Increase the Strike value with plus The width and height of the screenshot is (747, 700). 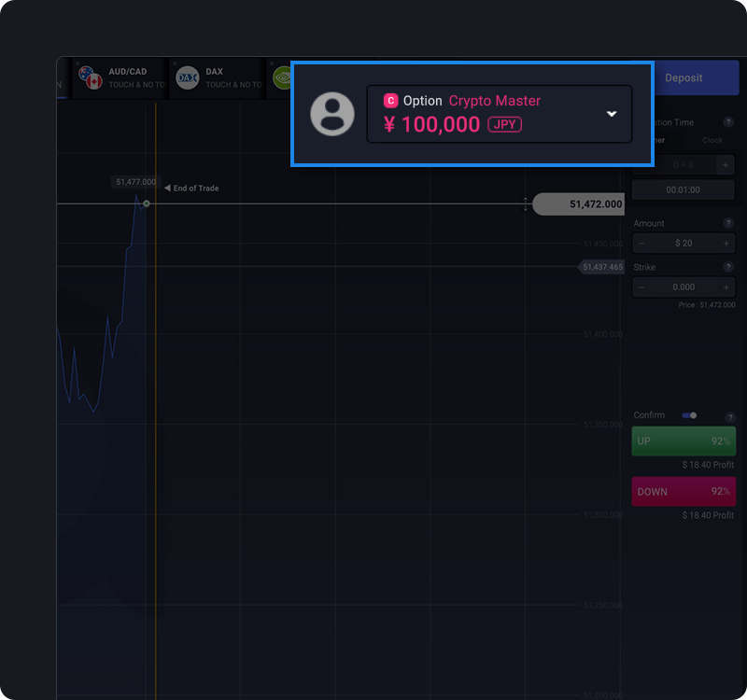pos(726,287)
